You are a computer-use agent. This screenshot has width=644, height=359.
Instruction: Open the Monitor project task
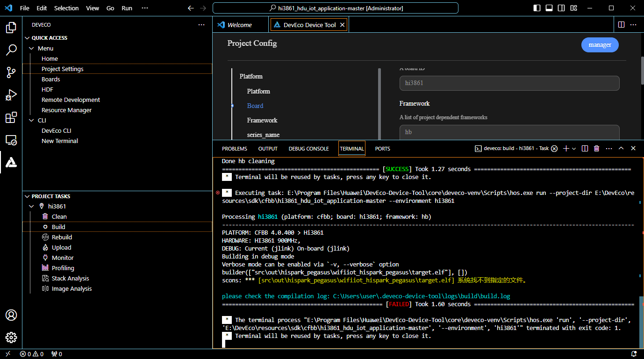(x=63, y=258)
